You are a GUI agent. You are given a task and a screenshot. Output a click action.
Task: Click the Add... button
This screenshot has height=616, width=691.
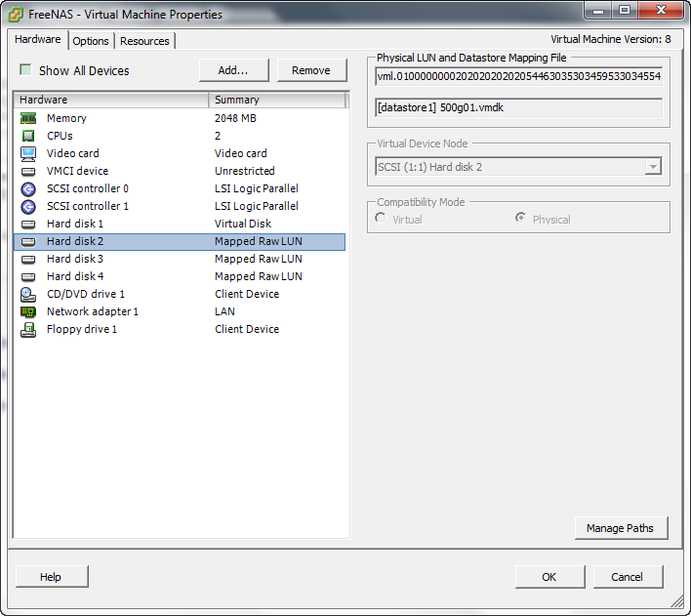233,70
